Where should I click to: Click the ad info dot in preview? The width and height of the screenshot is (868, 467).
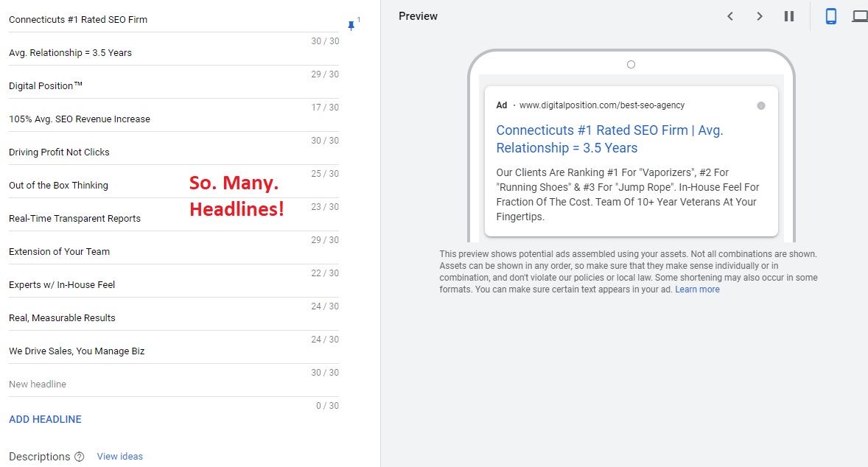(761, 105)
